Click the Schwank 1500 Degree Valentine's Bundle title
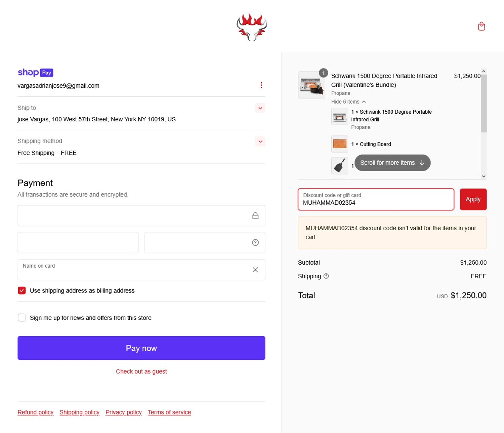Viewport: 504px width, 433px height. 384,80
